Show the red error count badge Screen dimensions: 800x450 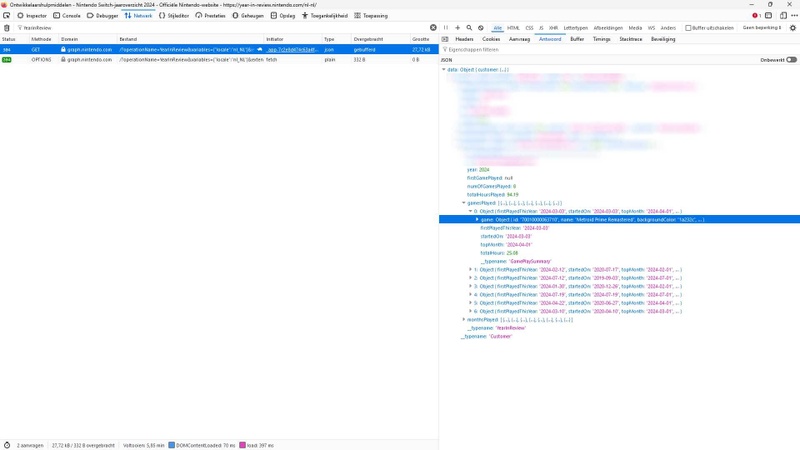click(x=756, y=16)
